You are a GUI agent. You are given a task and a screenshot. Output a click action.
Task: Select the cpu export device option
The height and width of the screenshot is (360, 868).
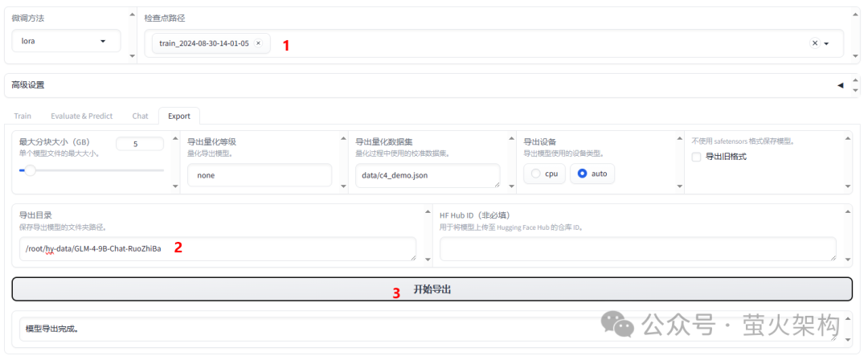(545, 174)
